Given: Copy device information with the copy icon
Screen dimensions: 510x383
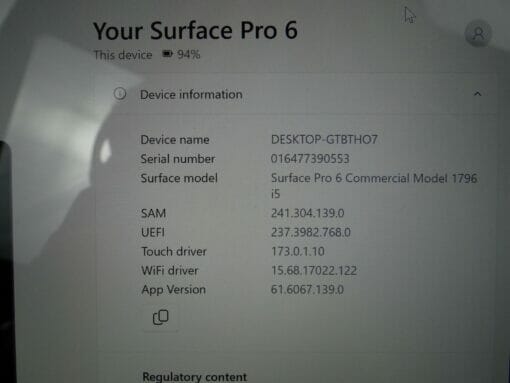Looking at the screenshot, I should click(x=161, y=317).
